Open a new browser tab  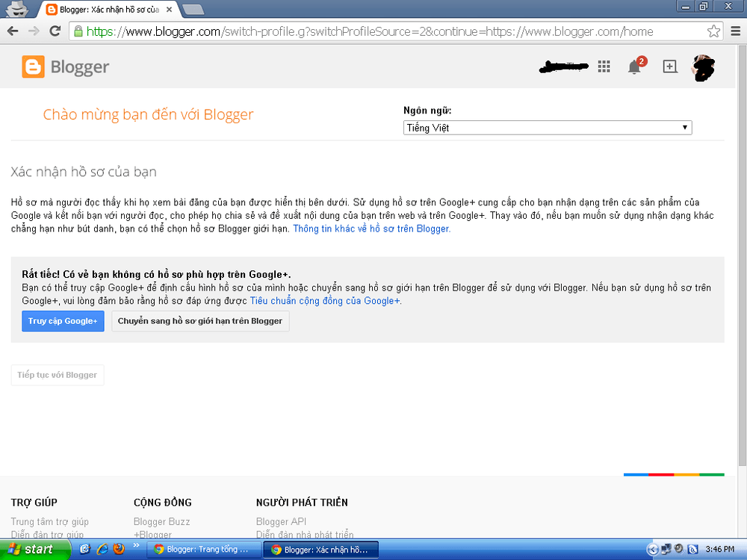coord(193,9)
